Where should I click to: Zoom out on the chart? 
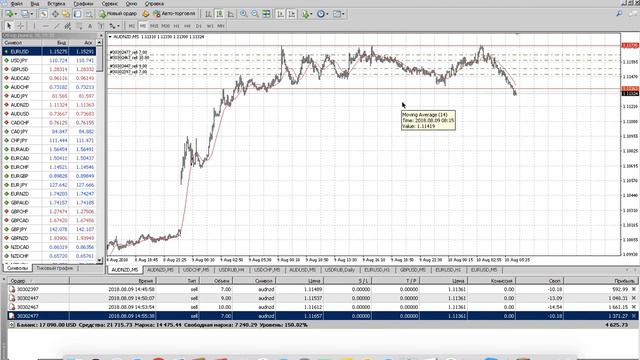pyautogui.click(x=255, y=14)
